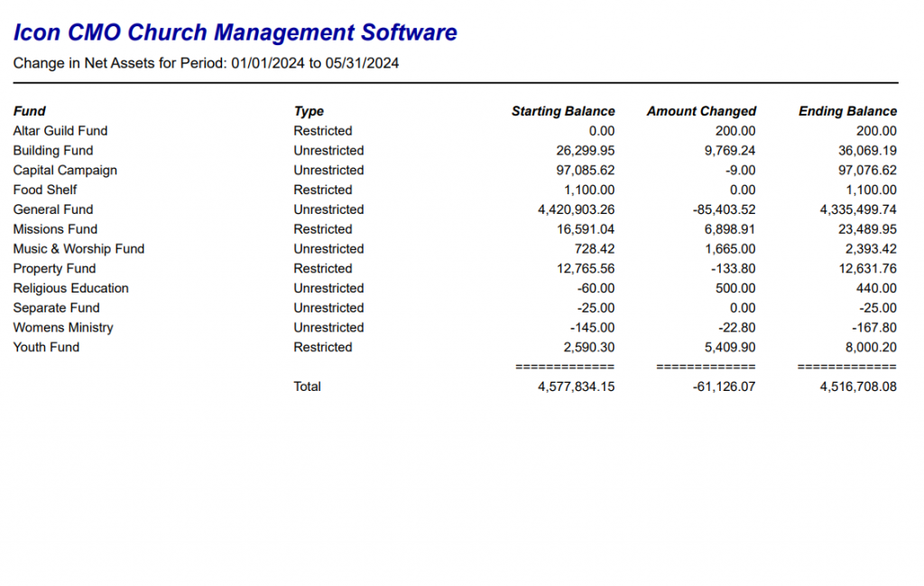
Task: Click the Type column header
Action: (309, 111)
